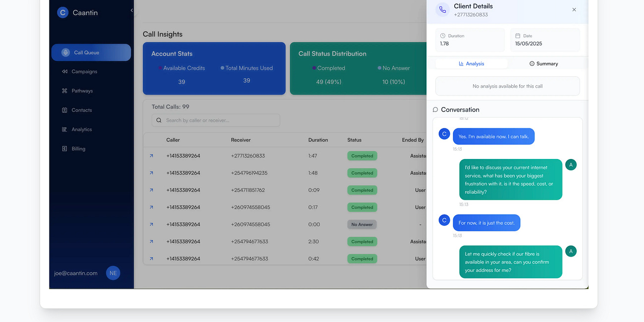Click the Billing receipt icon
This screenshot has height=322, width=644.
64,149
